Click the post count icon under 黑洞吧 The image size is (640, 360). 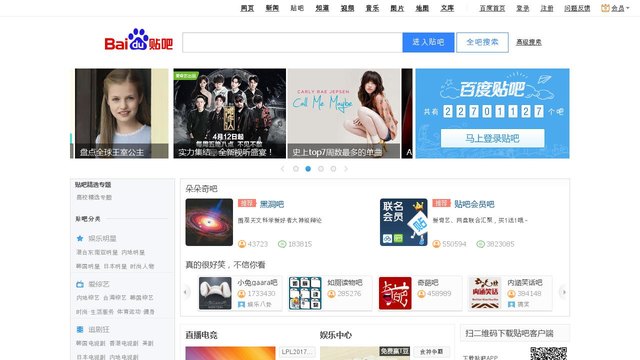click(282, 244)
